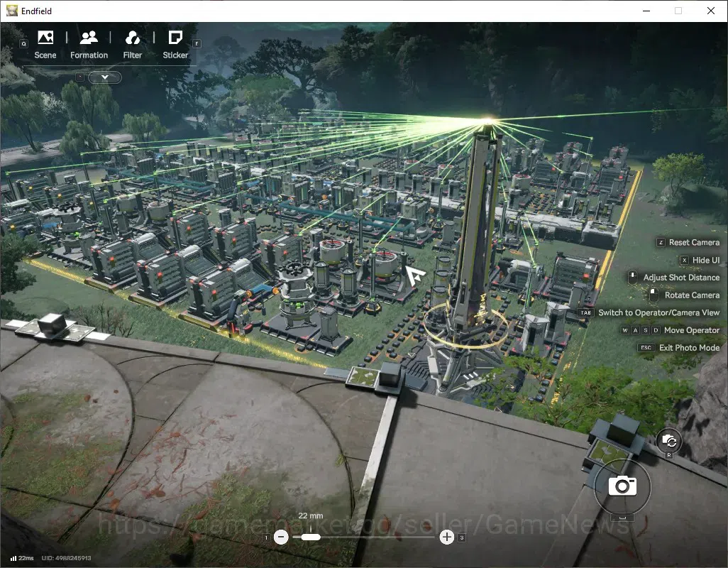Click the R key hint under flip camera
The height and width of the screenshot is (568, 728).
click(669, 455)
